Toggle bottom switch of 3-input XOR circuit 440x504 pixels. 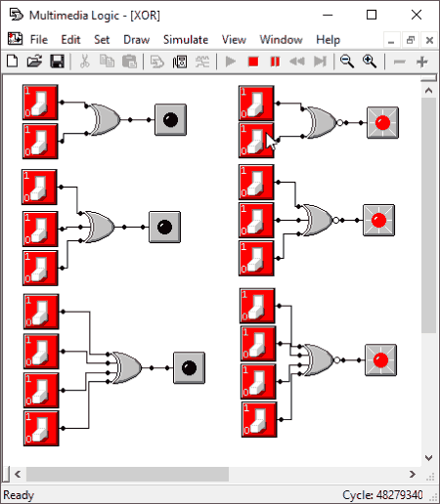(40, 268)
